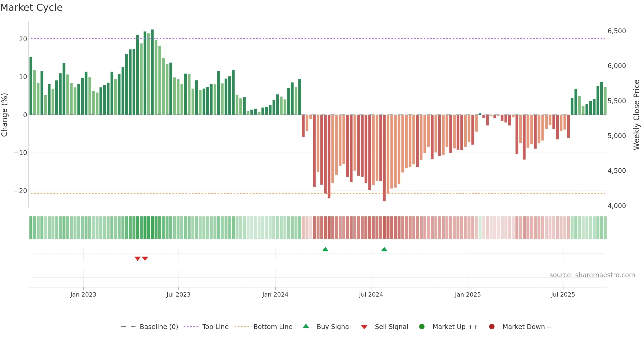
Task: Toggle the Sell Signal legend label
Action: [391, 327]
